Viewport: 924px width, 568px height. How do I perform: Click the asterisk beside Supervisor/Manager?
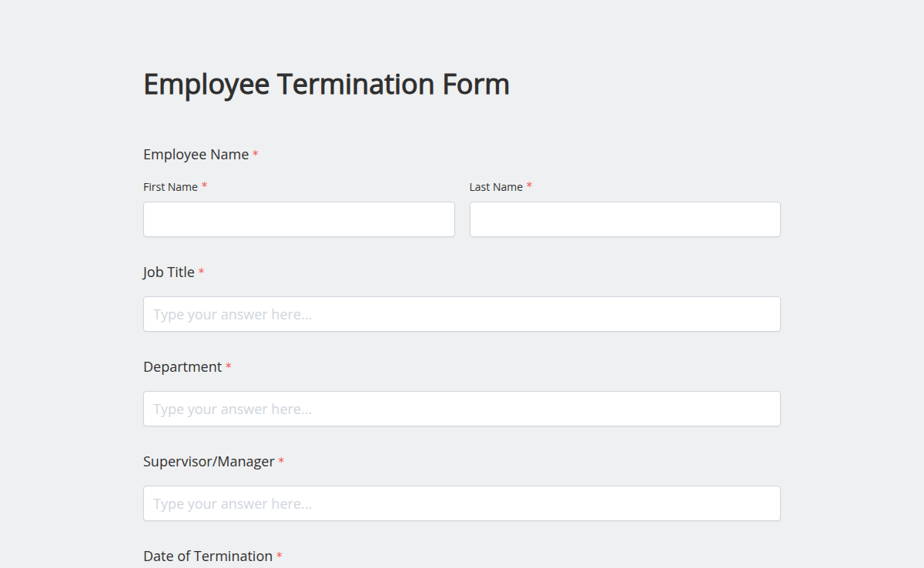coord(280,460)
